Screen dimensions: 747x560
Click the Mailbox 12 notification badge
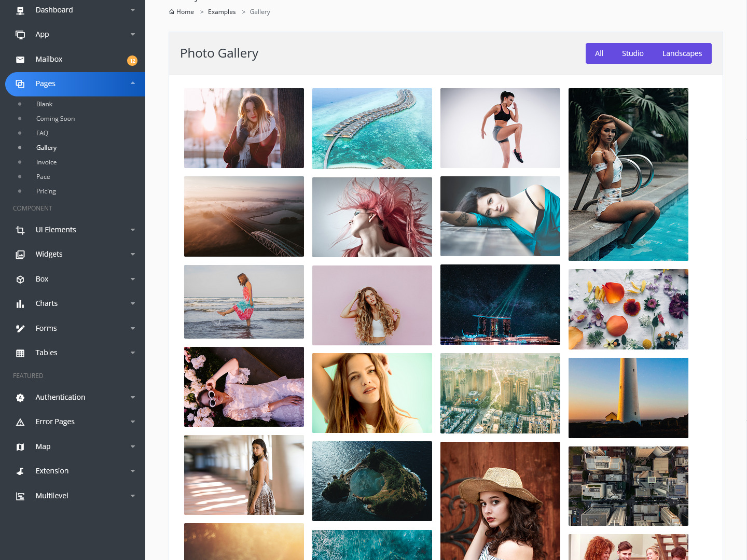click(x=132, y=61)
